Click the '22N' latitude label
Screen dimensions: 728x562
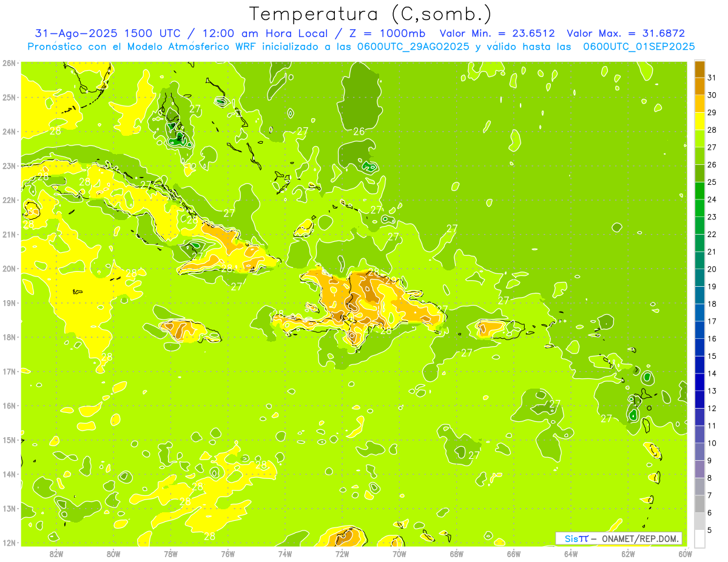pyautogui.click(x=9, y=200)
